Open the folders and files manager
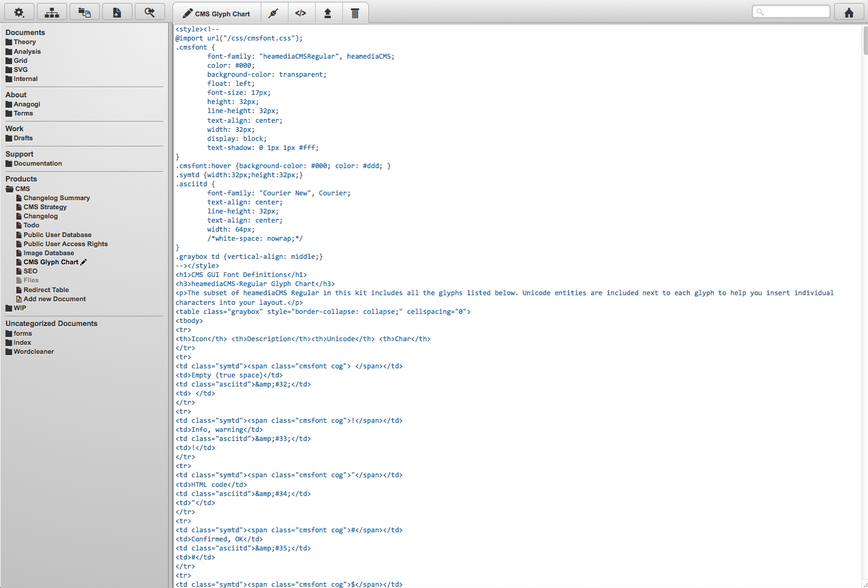This screenshot has height=588, width=868. pyautogui.click(x=85, y=12)
